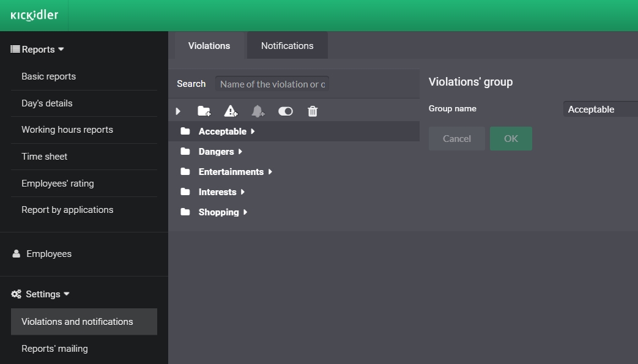Click the Kickidler logo
The height and width of the screenshot is (364, 638).
pyautogui.click(x=34, y=15)
